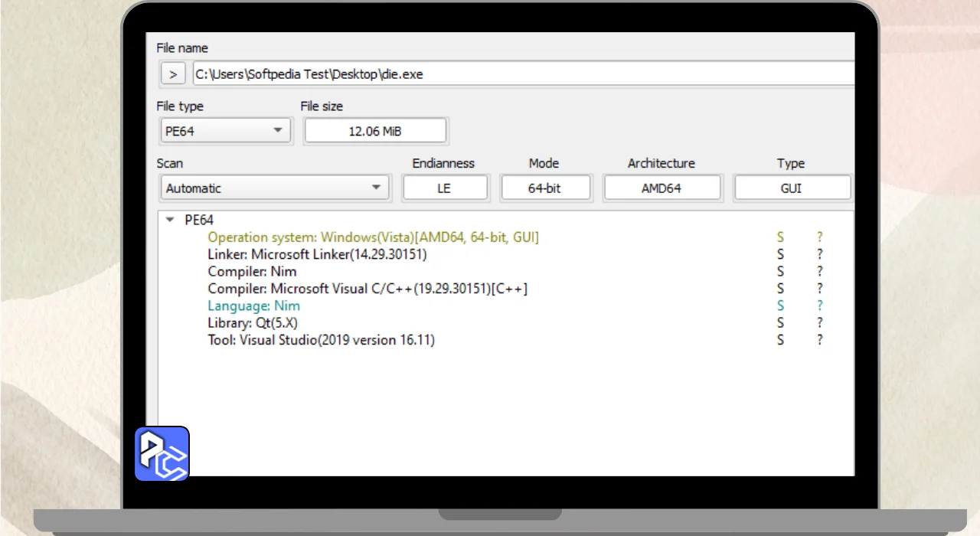The height and width of the screenshot is (536, 980).
Task: Select the PE64 root tree item
Action: 199,221
